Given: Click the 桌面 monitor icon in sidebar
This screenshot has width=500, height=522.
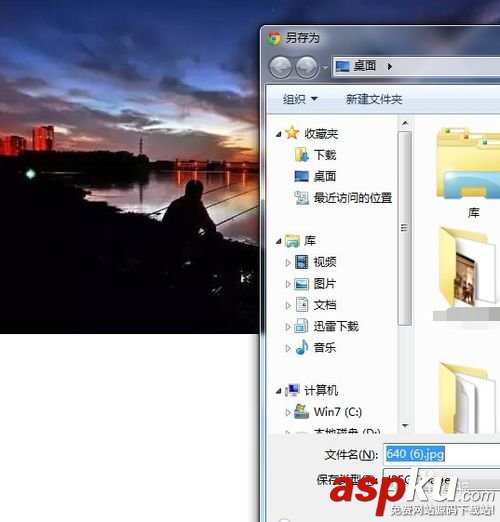Looking at the screenshot, I should [301, 176].
